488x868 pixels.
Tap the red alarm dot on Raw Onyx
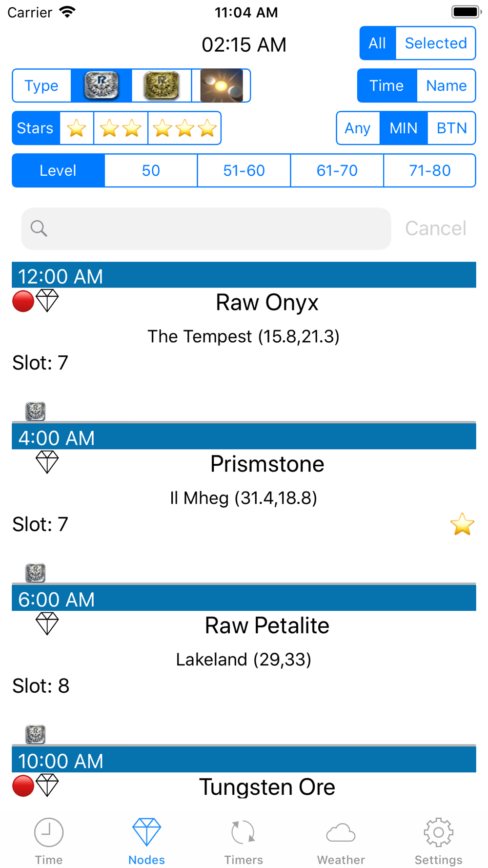point(23,301)
